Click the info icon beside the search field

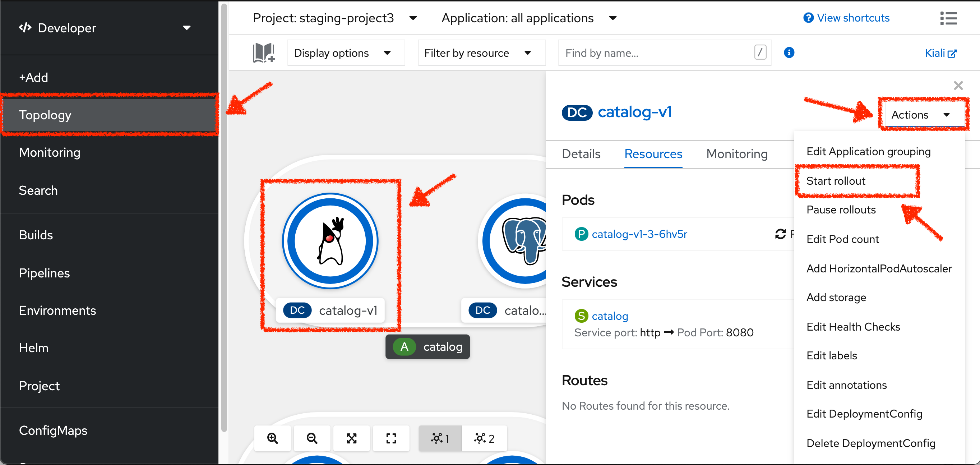789,52
